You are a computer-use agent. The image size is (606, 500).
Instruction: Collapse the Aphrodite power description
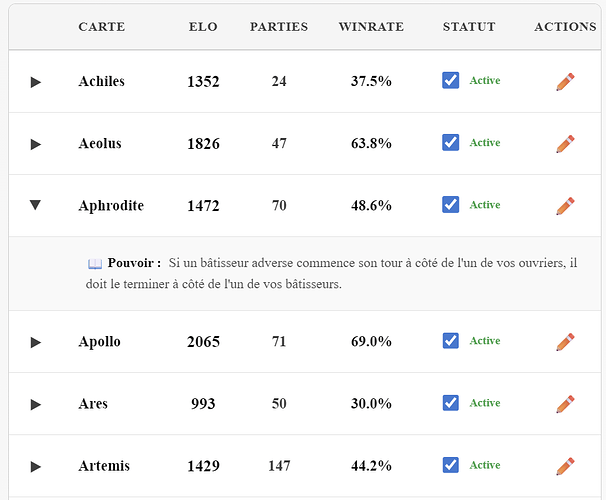coord(36,205)
